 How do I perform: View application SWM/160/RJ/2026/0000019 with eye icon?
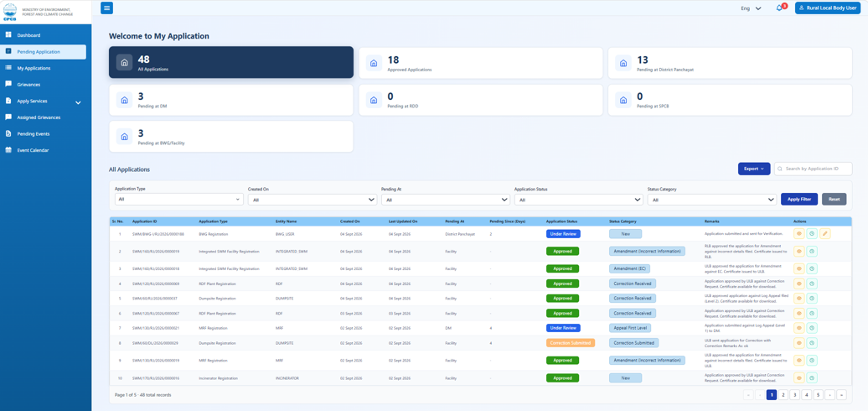pos(798,252)
